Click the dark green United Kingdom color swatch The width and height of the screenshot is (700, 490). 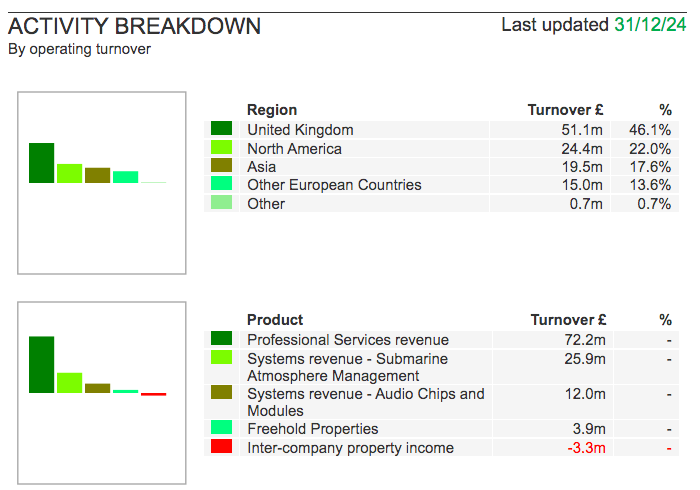221,129
